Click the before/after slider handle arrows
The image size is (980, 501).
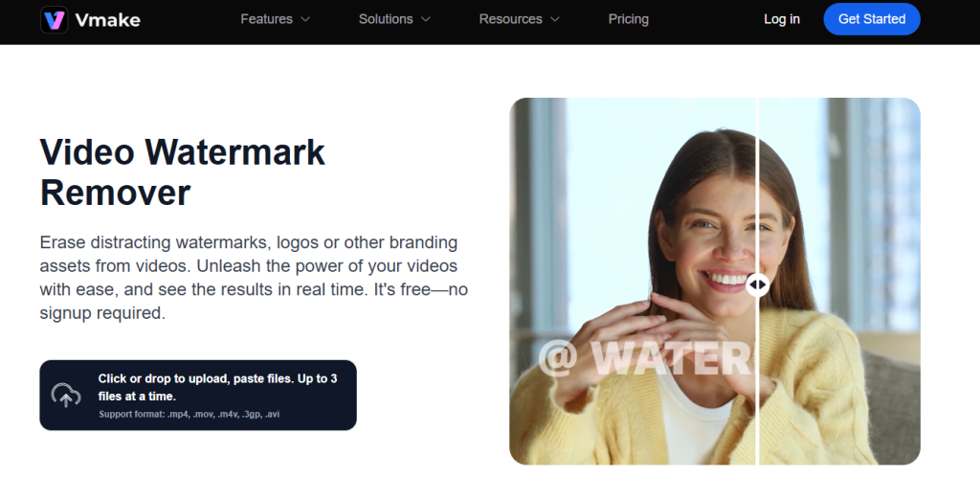(757, 285)
